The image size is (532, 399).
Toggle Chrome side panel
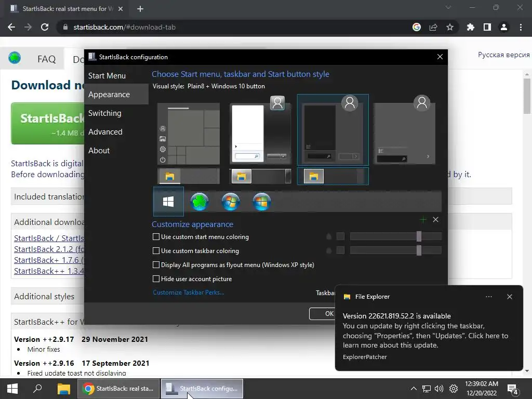(x=487, y=27)
